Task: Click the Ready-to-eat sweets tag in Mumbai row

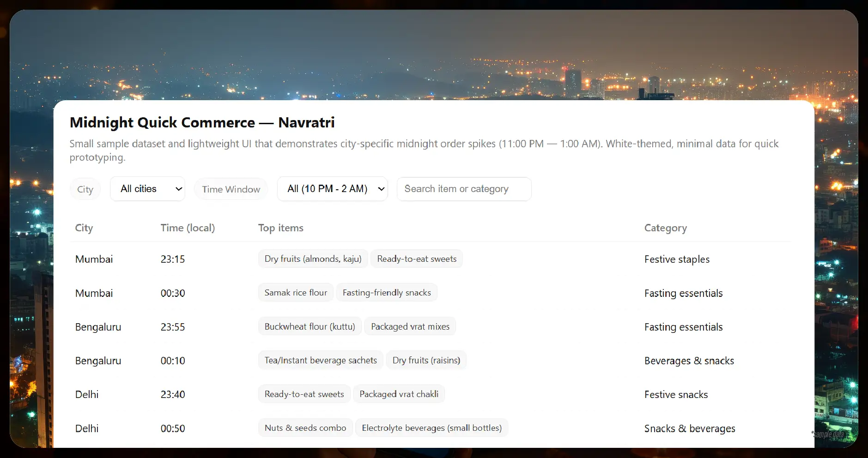Action: pyautogui.click(x=416, y=259)
